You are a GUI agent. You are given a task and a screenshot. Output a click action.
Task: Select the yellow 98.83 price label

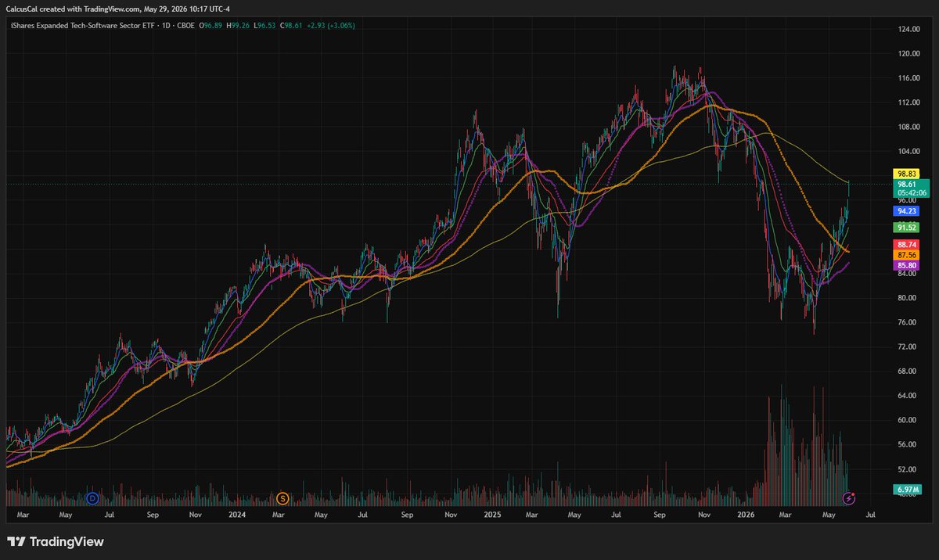(x=906, y=172)
